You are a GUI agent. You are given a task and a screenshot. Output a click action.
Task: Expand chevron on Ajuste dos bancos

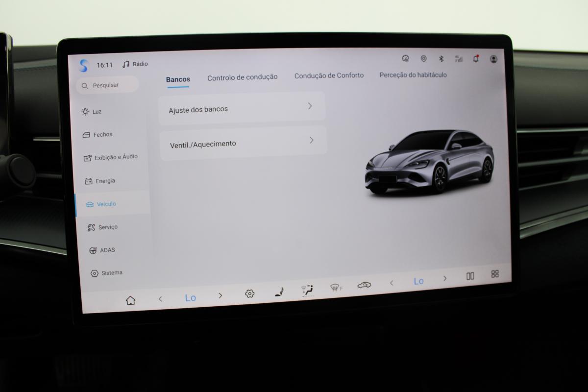[x=310, y=106]
